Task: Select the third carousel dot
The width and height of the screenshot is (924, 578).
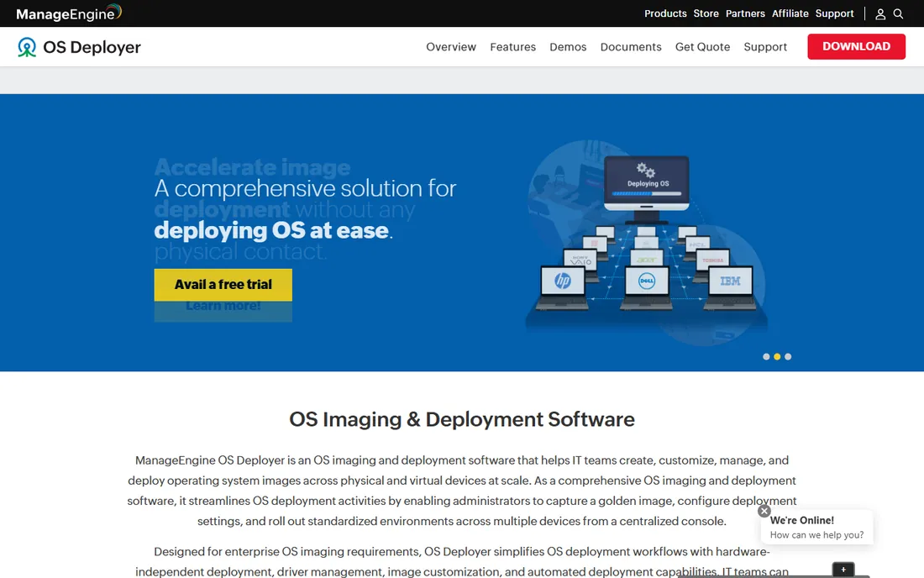Action: coord(788,356)
